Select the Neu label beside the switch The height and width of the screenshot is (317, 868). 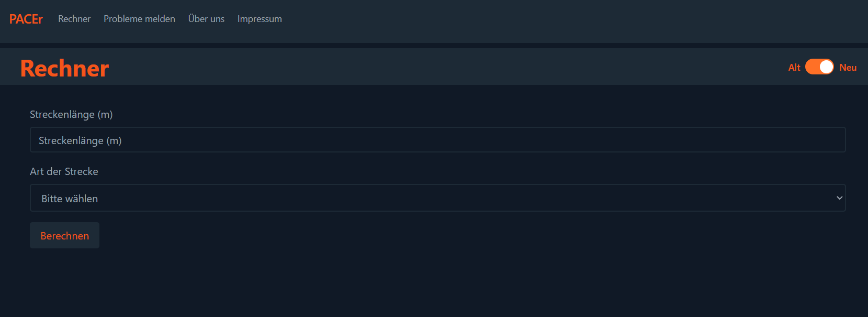[848, 68]
